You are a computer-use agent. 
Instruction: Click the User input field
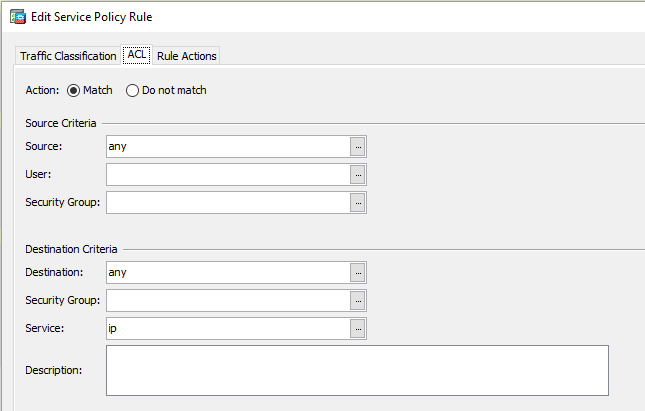pyautogui.click(x=227, y=175)
